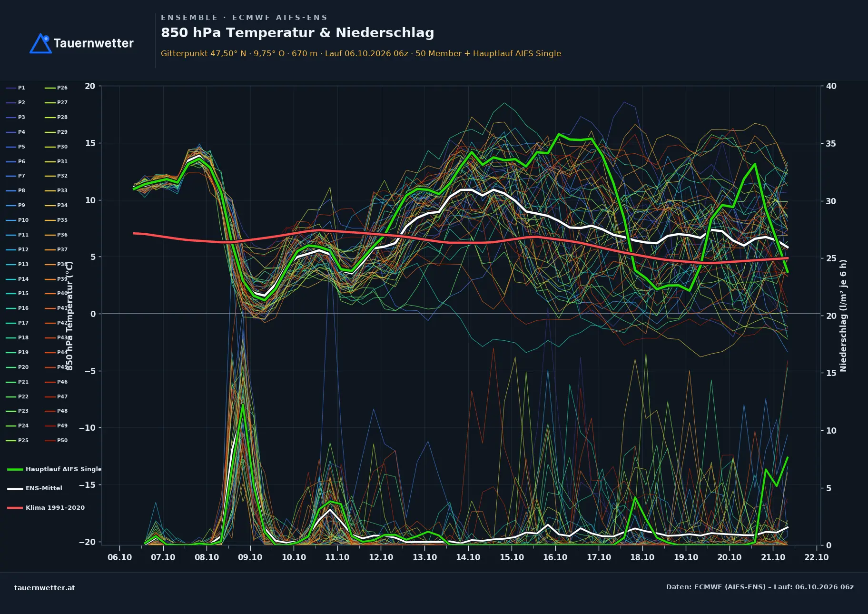Click the 22.10 date tick label
Viewport: 868px width, 614px height.
817,557
